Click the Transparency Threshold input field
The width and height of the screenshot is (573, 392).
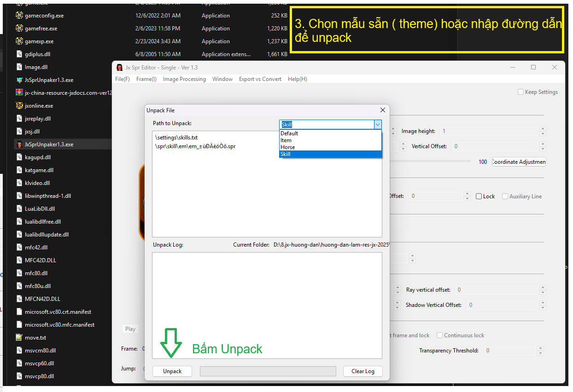(510, 351)
